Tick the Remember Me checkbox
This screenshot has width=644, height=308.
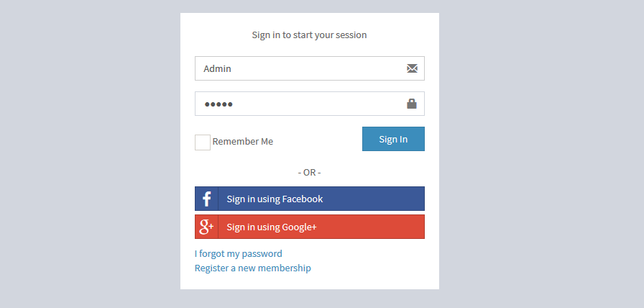click(203, 142)
